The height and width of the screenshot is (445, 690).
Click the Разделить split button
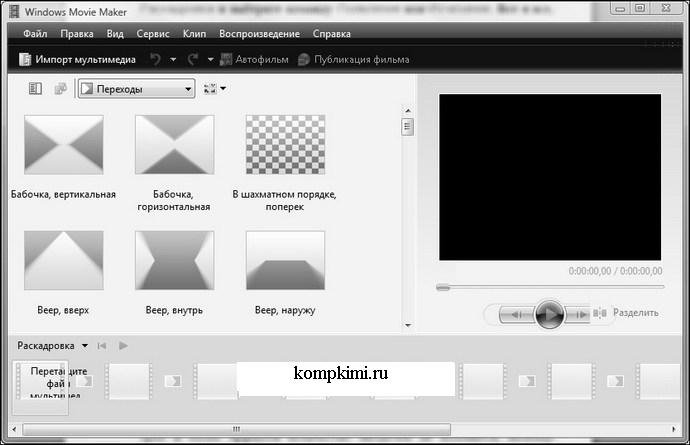626,313
